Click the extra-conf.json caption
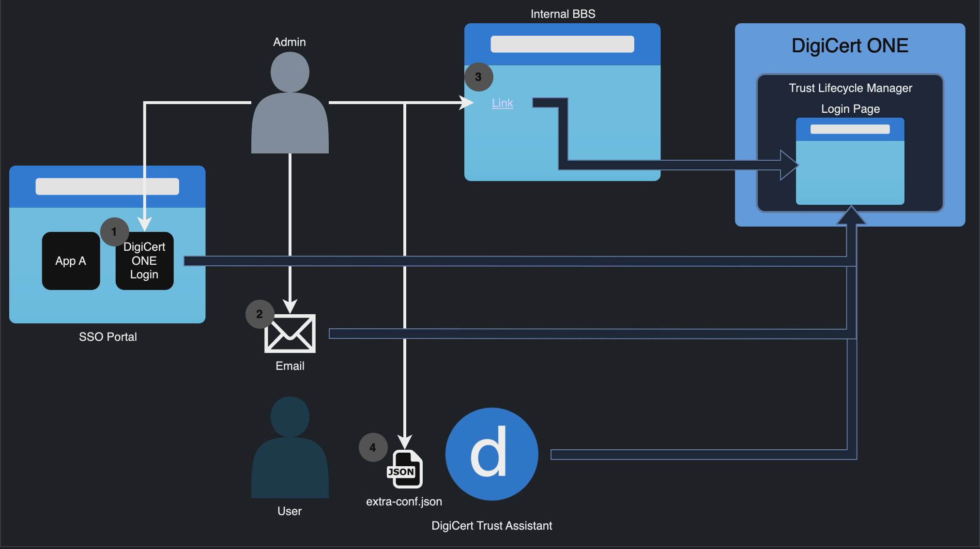 point(404,502)
